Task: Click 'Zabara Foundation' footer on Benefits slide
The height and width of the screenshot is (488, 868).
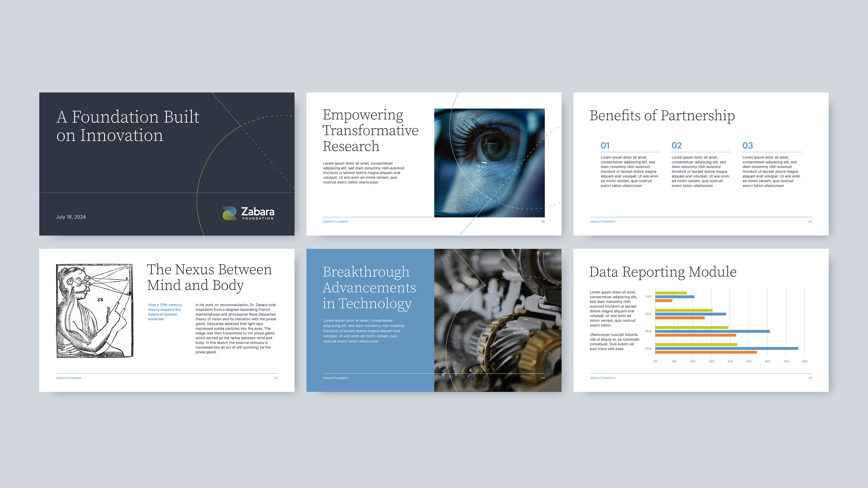Action: click(603, 222)
